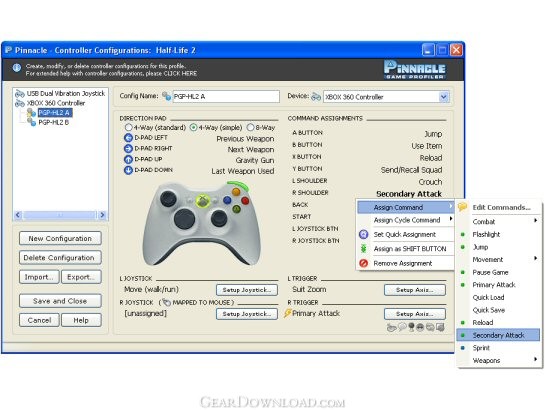Click the tree scrollbar left arrow
The height and width of the screenshot is (410, 545).
point(18,215)
